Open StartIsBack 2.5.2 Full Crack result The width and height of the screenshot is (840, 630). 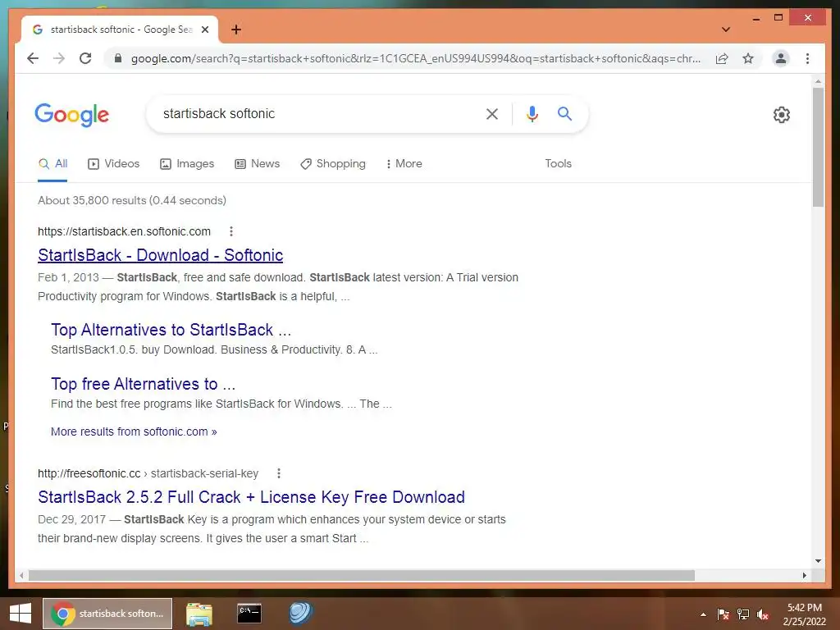tap(251, 497)
